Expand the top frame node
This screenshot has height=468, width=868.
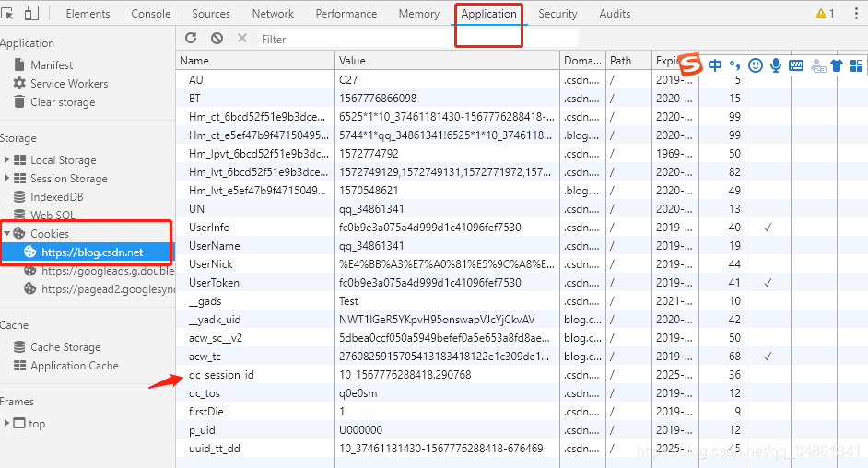coord(6,423)
